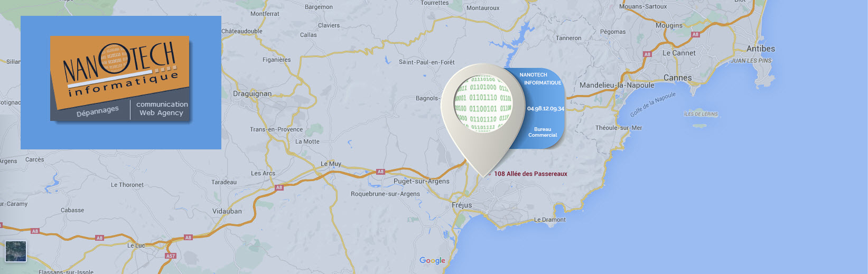Click the Fréjus city label

462,205
